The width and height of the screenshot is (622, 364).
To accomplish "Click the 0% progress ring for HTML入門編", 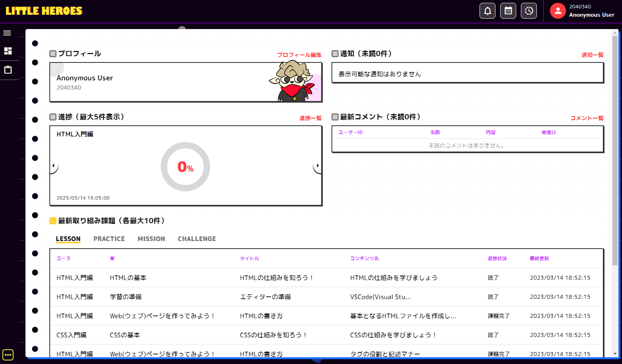I will click(185, 167).
